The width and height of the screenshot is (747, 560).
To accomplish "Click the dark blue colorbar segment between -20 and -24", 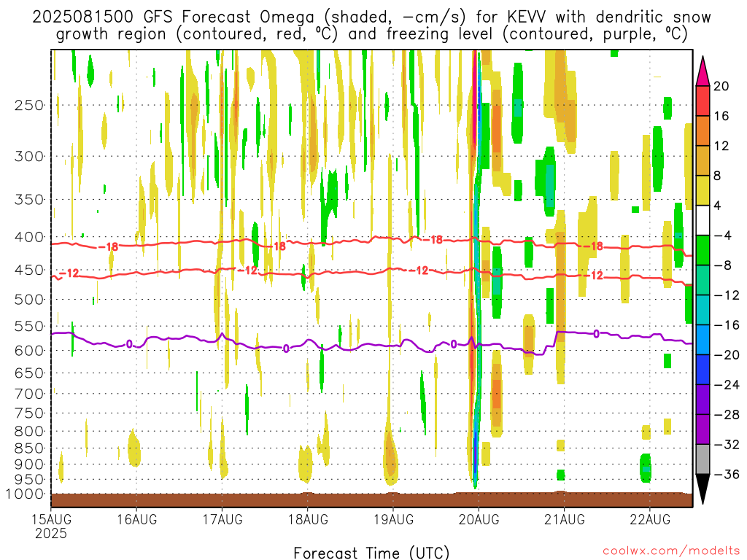I will 703,370.
